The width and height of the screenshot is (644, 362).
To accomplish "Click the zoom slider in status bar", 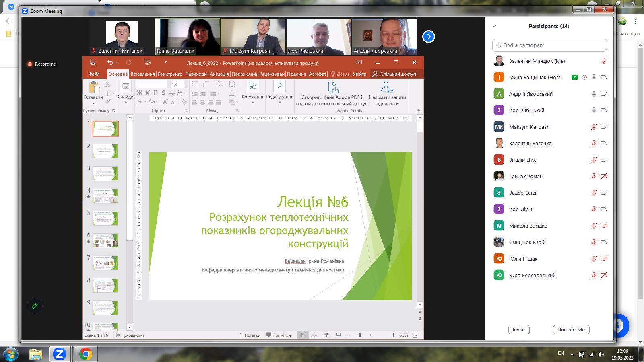I will 360,335.
